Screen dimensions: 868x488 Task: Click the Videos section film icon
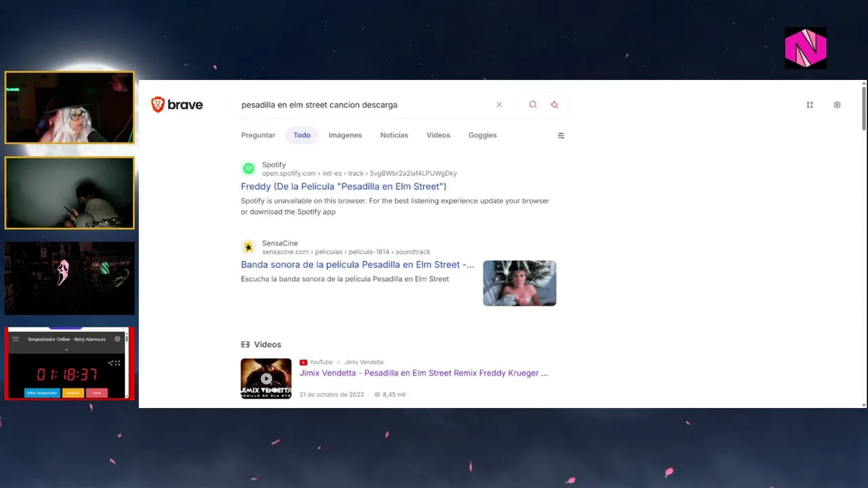point(245,344)
